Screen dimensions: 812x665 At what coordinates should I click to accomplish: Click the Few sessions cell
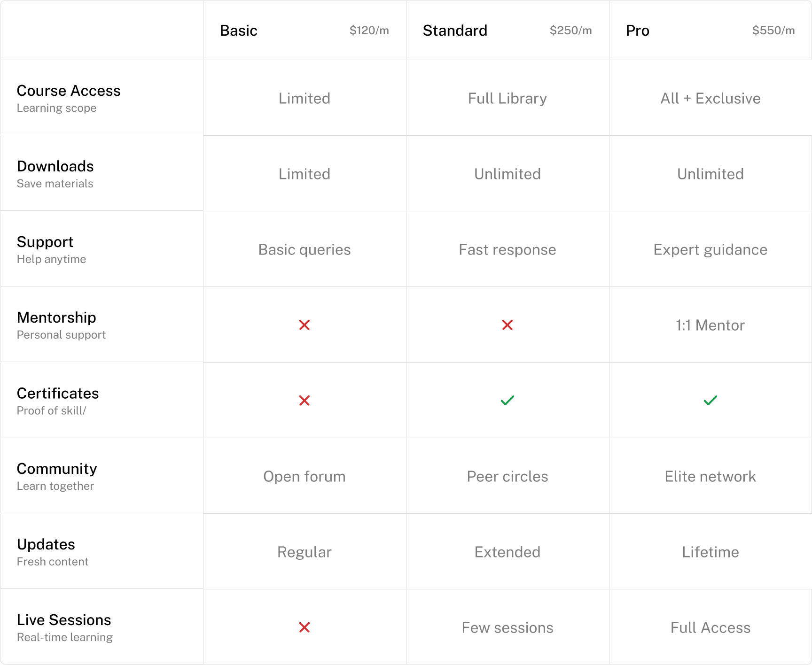pos(507,627)
